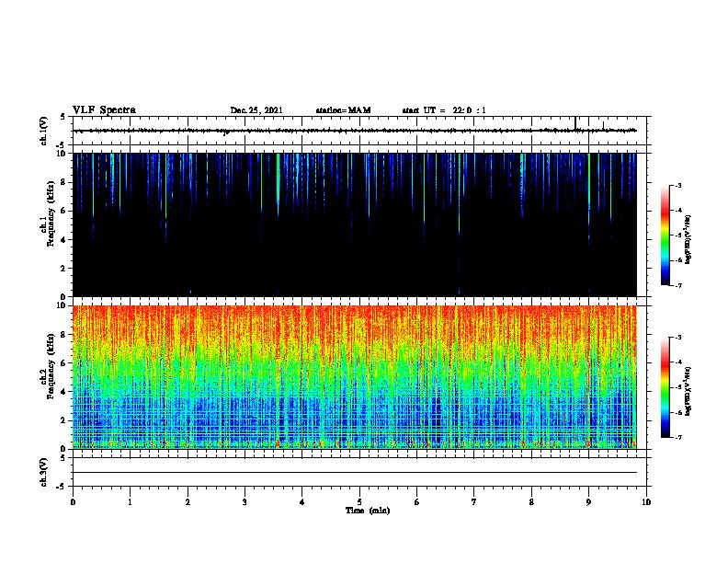This screenshot has height=563, width=728.
Task: Click the "ch.3(V)" axis label
Action: 44,472
